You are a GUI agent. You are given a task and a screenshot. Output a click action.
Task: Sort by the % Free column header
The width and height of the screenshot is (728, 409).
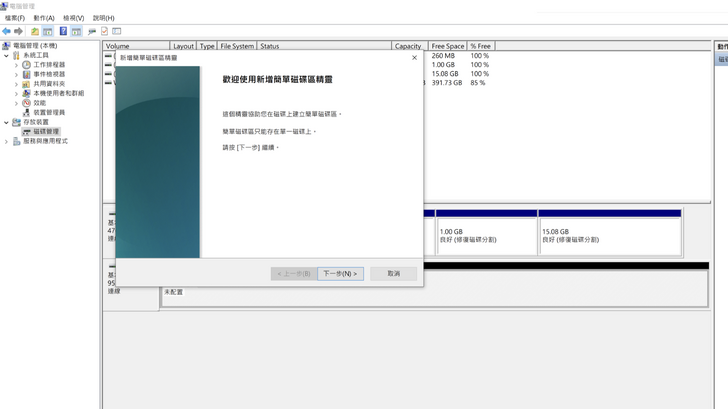(x=481, y=46)
